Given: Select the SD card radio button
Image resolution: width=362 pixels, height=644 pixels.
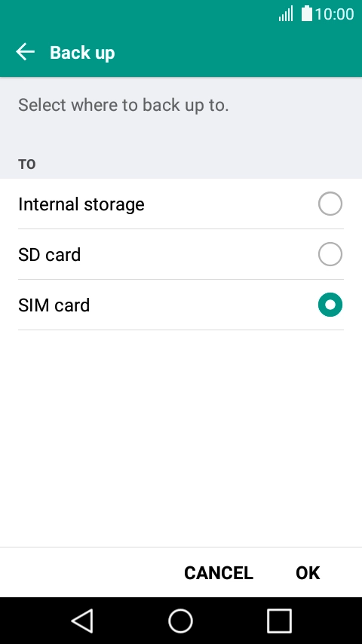Looking at the screenshot, I should (330, 254).
